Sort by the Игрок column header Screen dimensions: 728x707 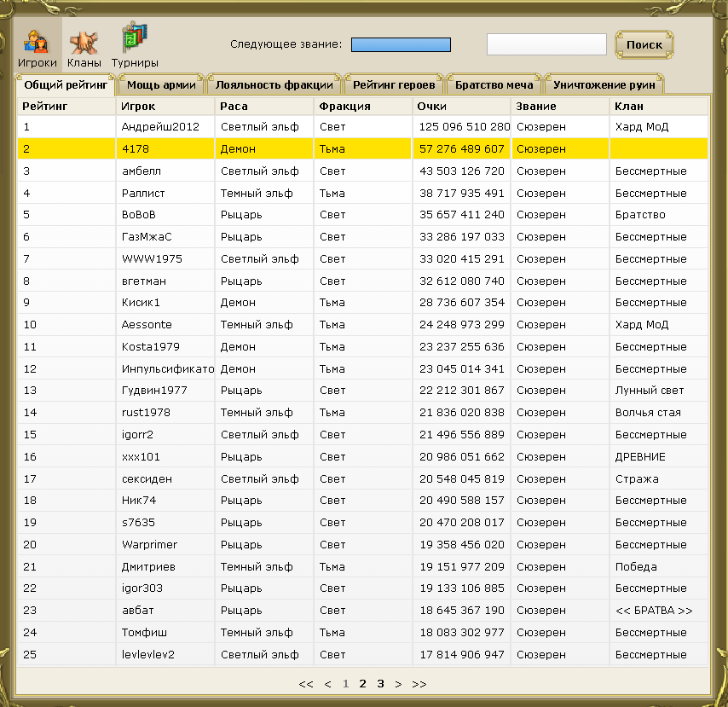click(x=165, y=107)
